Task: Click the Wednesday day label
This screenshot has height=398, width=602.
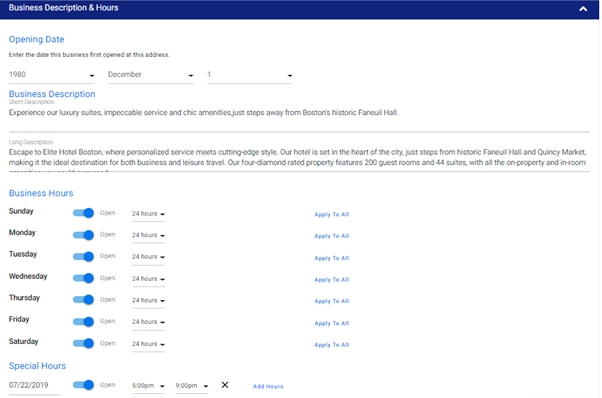Action: (x=28, y=276)
